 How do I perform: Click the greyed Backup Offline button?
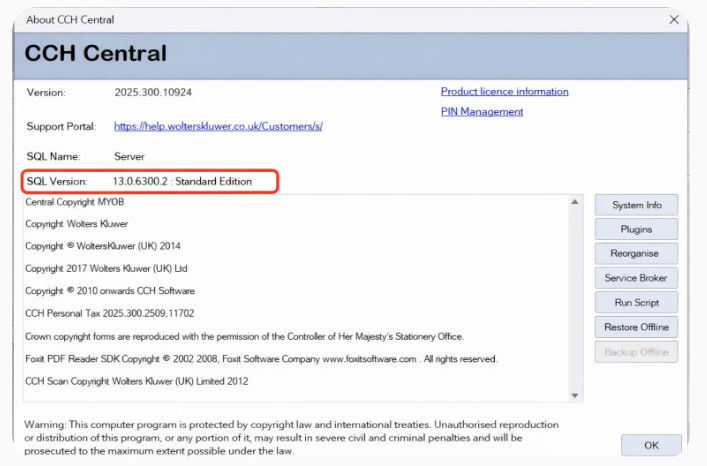636,352
